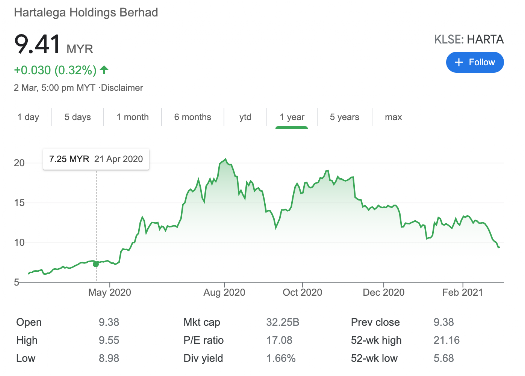Open the Disclaimer link
Image resolution: width=525 pixels, height=376 pixels.
tap(122, 88)
